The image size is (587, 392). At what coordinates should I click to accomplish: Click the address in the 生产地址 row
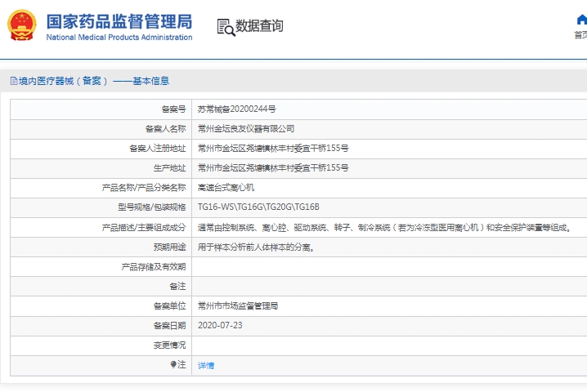coord(273,168)
